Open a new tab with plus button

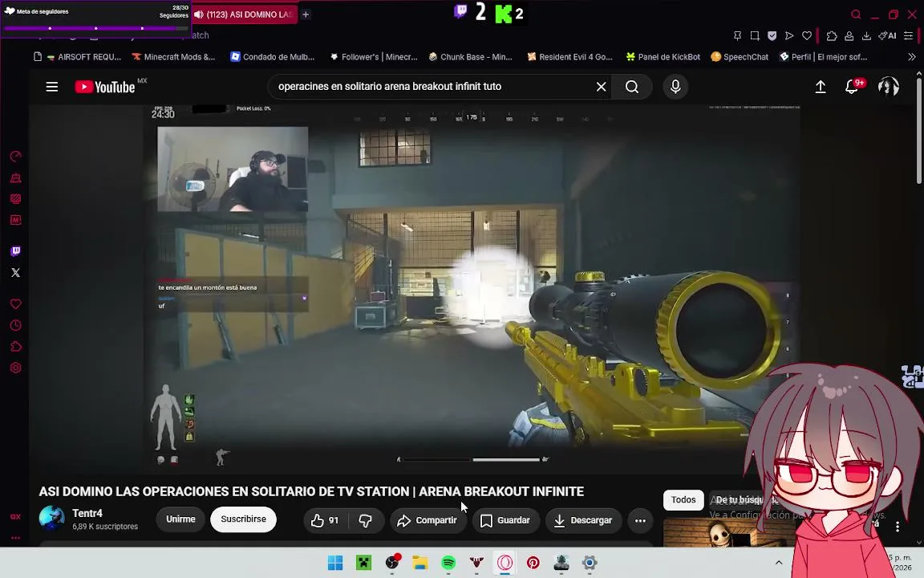click(306, 14)
